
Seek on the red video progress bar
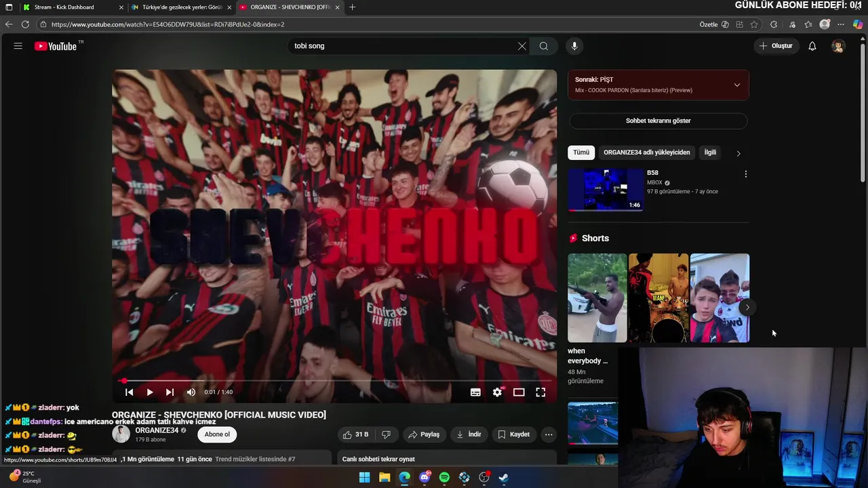tap(334, 381)
